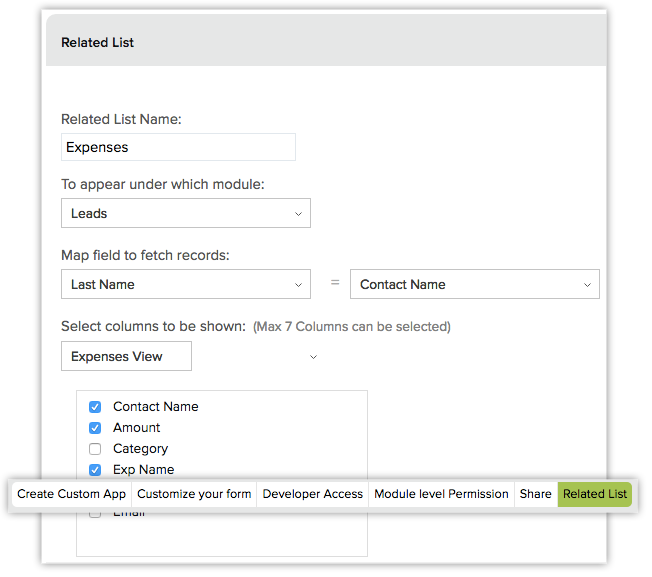Open the Leads module dropdown
Image resolution: width=652 pixels, height=577 pixels.
coord(185,213)
